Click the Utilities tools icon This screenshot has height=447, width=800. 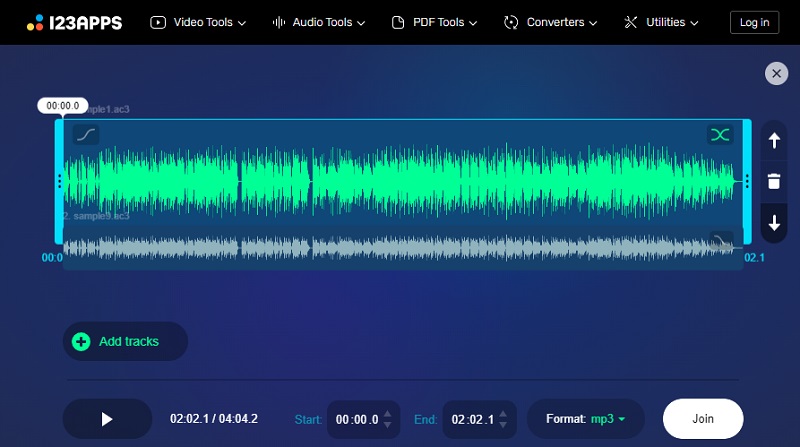pyautogui.click(x=631, y=22)
